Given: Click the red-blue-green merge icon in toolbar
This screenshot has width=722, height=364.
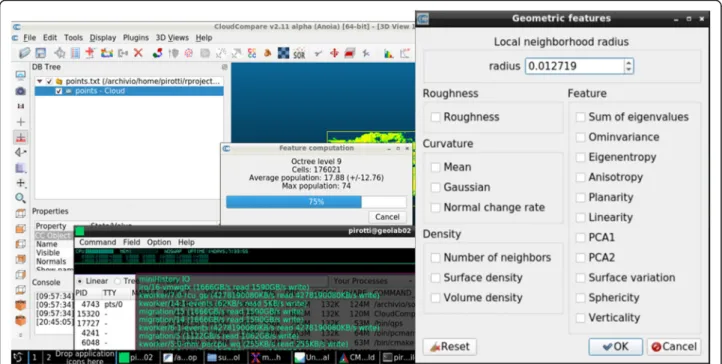Looking at the screenshot, I should (x=157, y=53).
